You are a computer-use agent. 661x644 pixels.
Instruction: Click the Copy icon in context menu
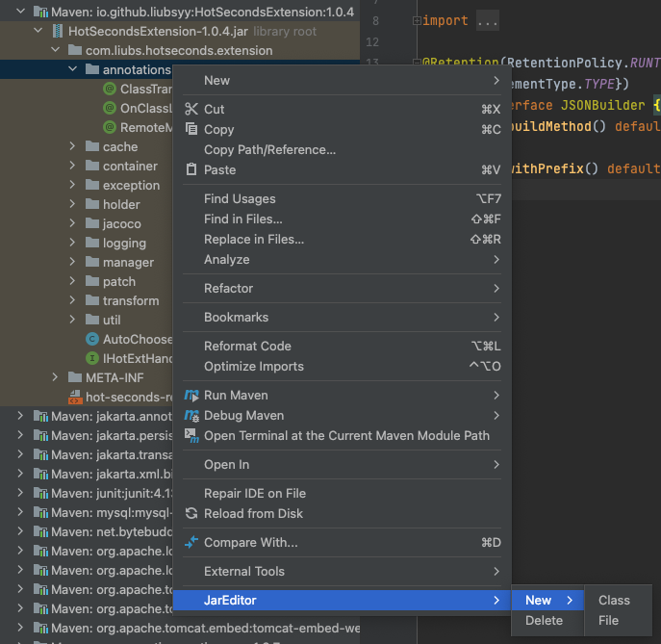coord(191,129)
